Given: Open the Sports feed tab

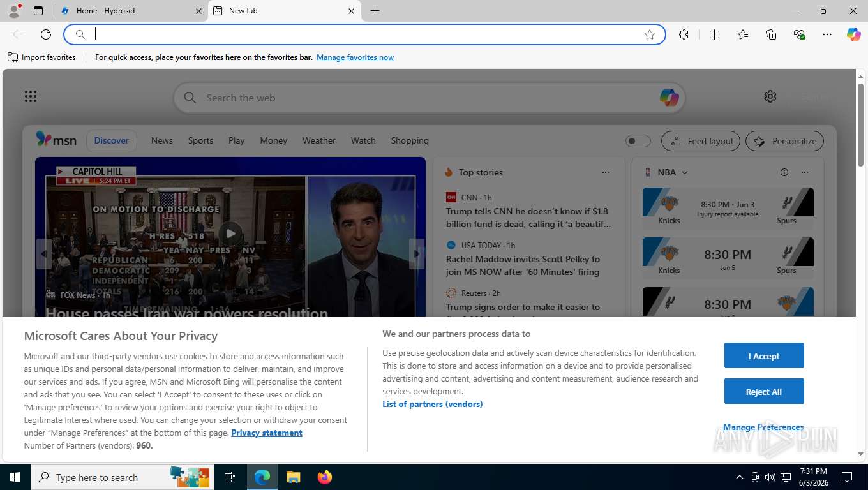Looking at the screenshot, I should click(200, 140).
